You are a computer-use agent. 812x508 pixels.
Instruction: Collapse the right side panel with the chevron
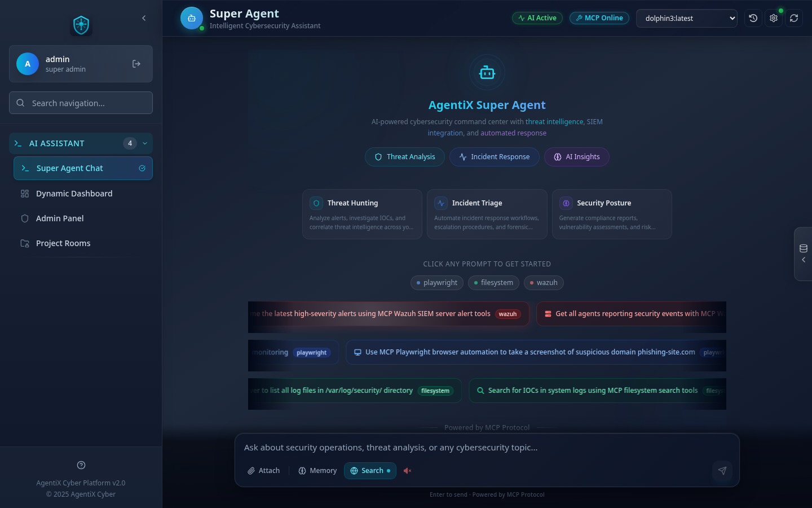click(804, 260)
